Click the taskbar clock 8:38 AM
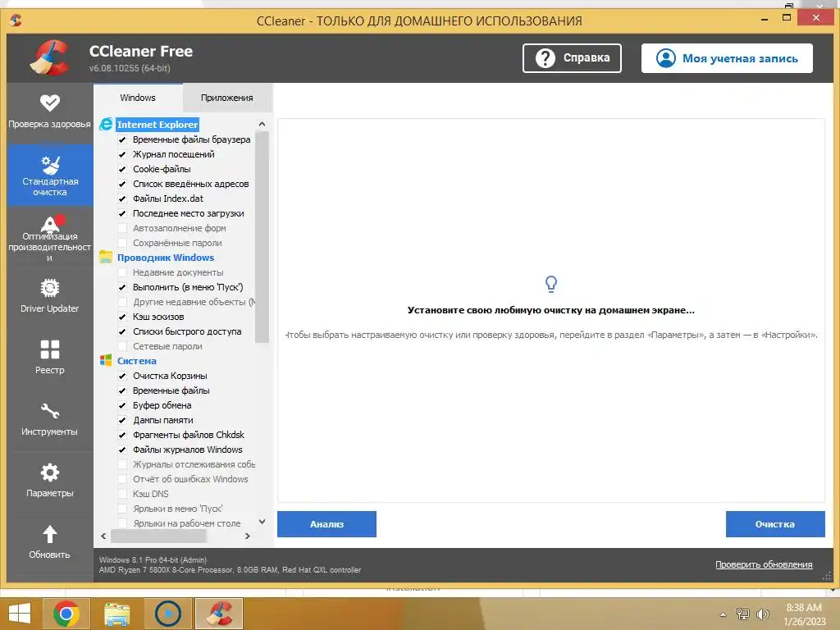 804,608
